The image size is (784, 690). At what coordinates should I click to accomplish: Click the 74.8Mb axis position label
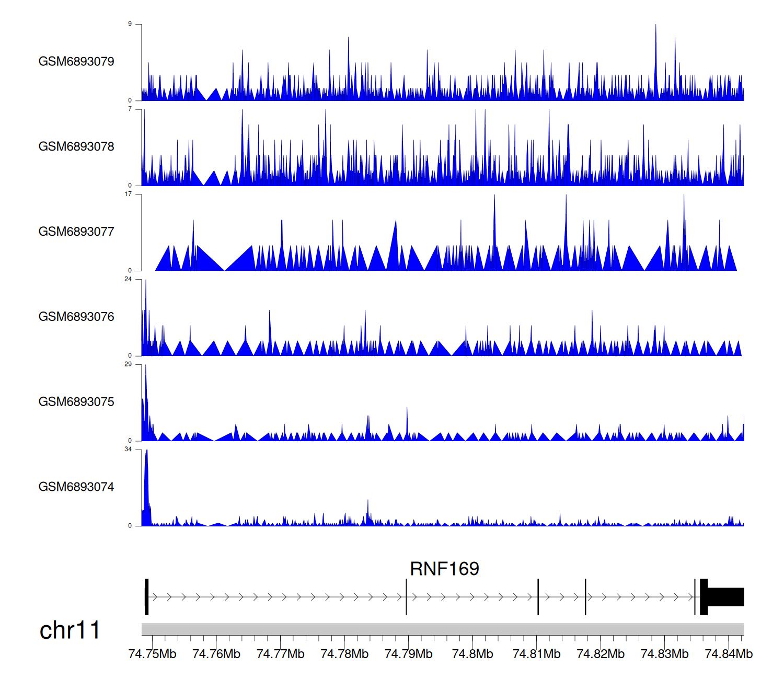click(x=472, y=654)
